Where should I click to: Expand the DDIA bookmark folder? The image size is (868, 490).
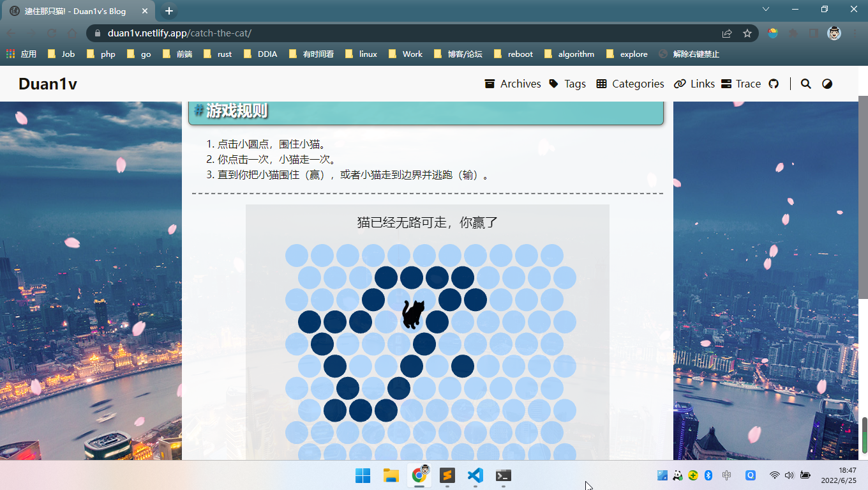pos(260,54)
